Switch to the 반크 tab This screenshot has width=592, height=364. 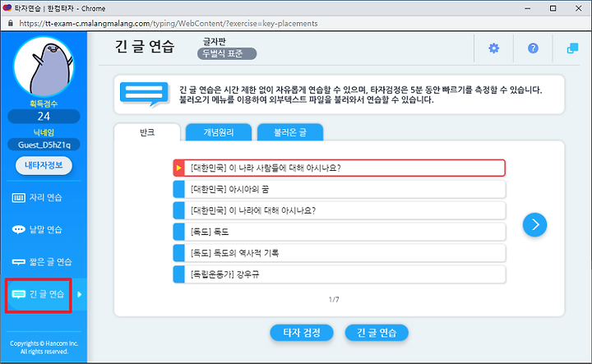coord(147,132)
